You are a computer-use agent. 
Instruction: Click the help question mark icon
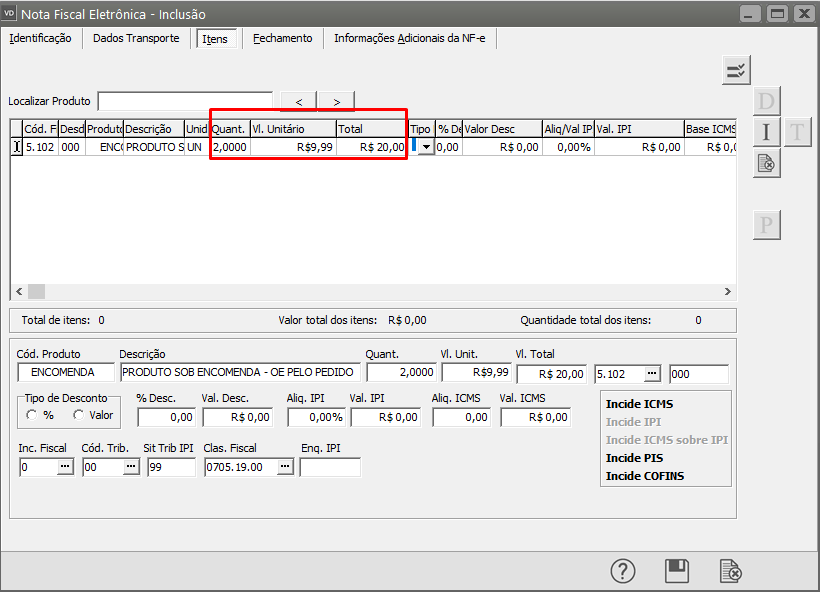tap(623, 571)
